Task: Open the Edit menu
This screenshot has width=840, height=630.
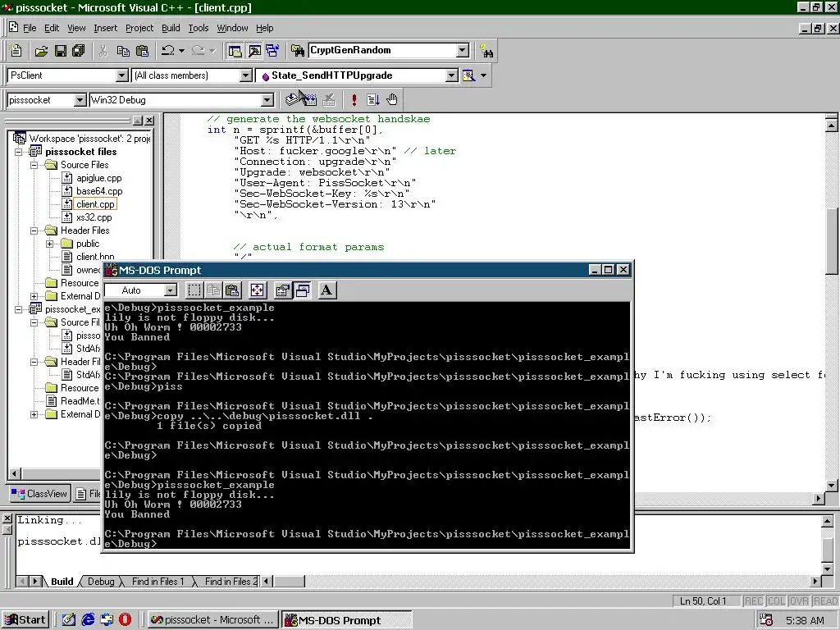Action: coord(52,28)
